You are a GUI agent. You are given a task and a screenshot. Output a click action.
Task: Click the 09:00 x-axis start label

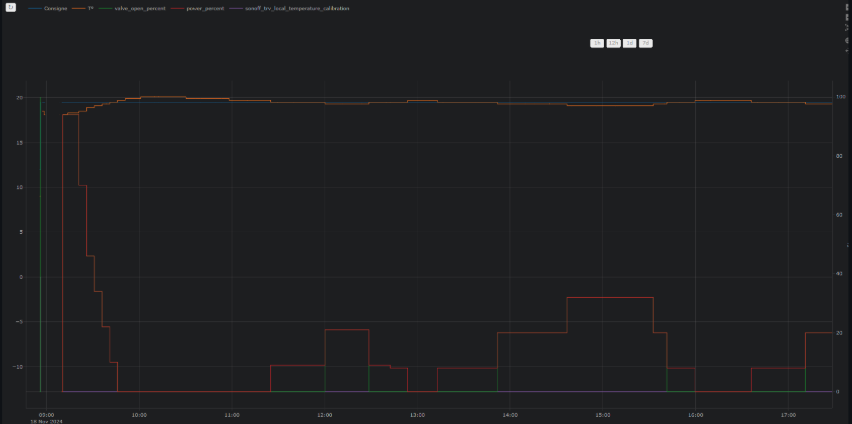tap(46, 414)
